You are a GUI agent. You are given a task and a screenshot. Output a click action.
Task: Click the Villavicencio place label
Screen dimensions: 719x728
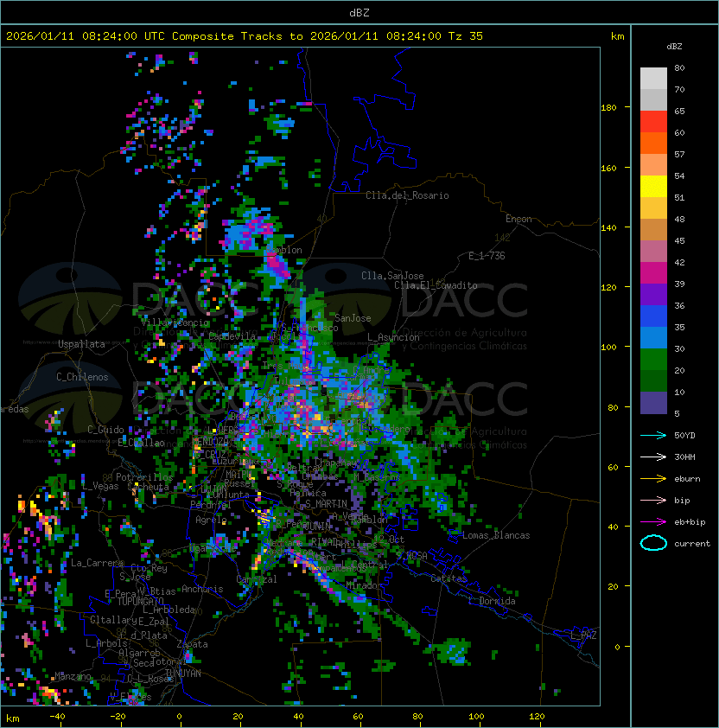[x=175, y=322]
